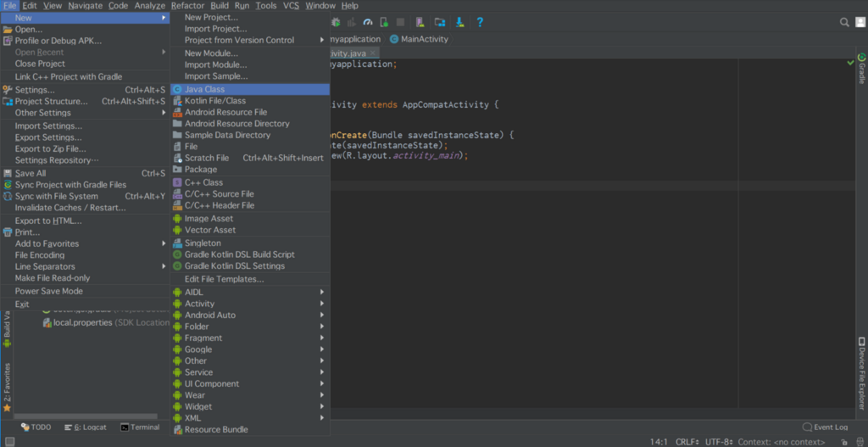Expand the XML submenu
The image size is (868, 447).
[250, 418]
